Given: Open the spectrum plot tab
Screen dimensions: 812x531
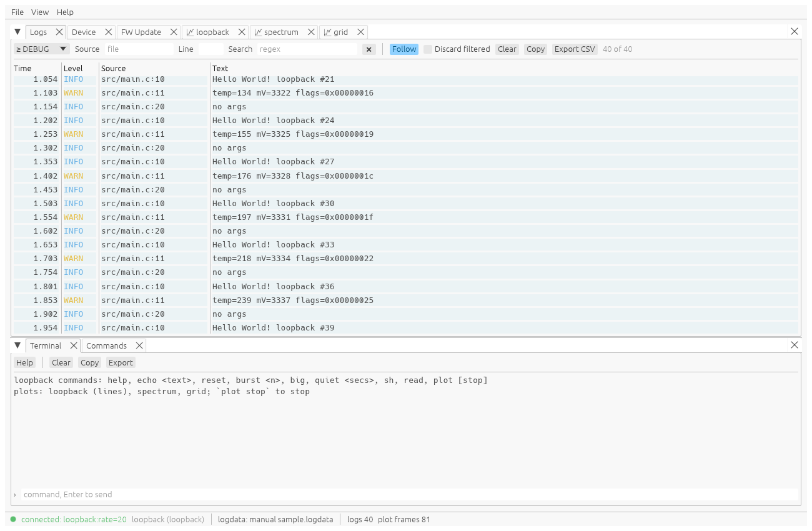Looking at the screenshot, I should tap(277, 32).
